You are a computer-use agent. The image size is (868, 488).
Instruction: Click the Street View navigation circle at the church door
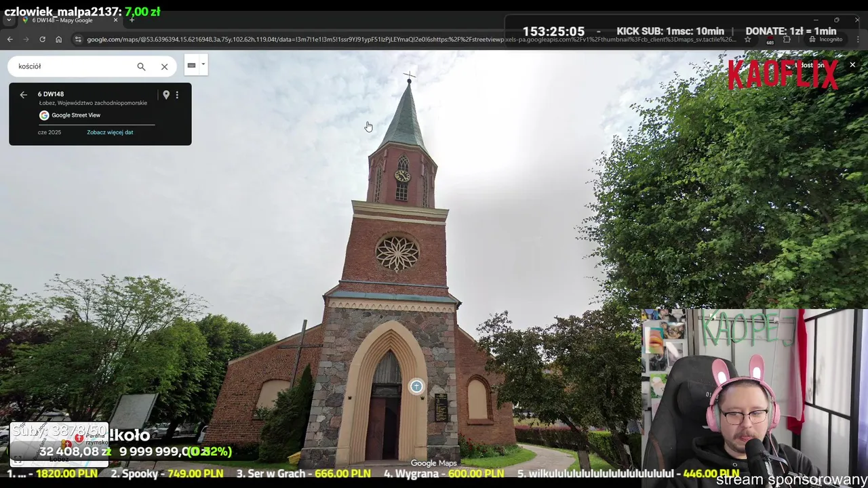(416, 386)
